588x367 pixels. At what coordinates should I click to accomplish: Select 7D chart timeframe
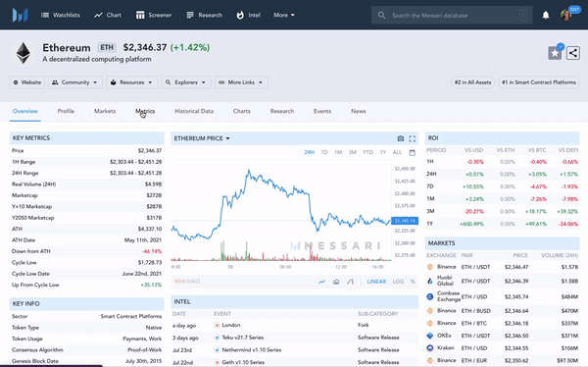pyautogui.click(x=324, y=152)
